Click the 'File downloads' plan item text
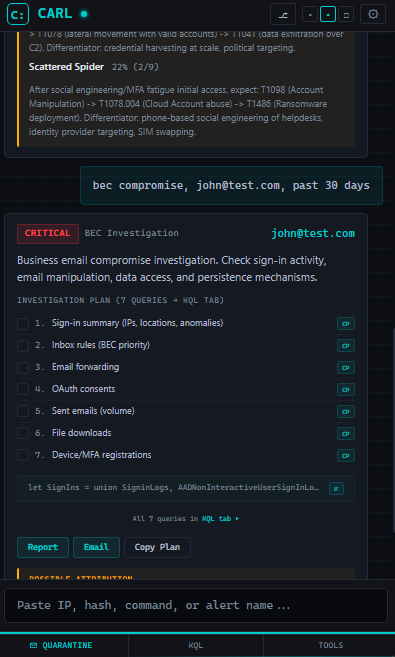 tap(82, 433)
